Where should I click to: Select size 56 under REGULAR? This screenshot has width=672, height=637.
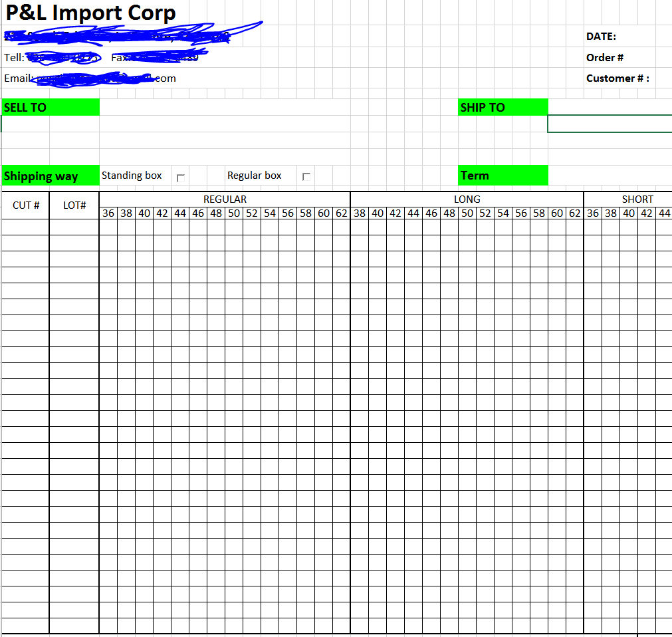[288, 213]
